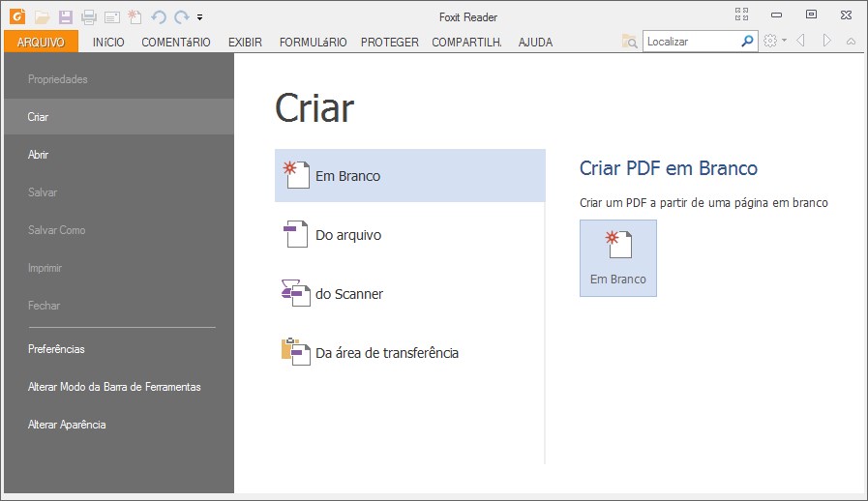Screen dimensions: 868x501
Task: Click the Em Branco page icon in list
Action: pos(296,175)
